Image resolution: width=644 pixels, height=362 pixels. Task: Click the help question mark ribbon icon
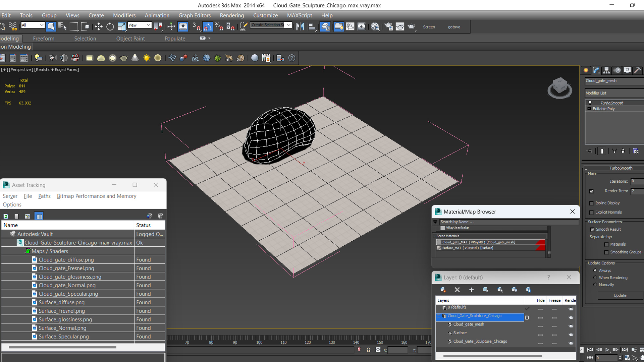[x=292, y=58]
